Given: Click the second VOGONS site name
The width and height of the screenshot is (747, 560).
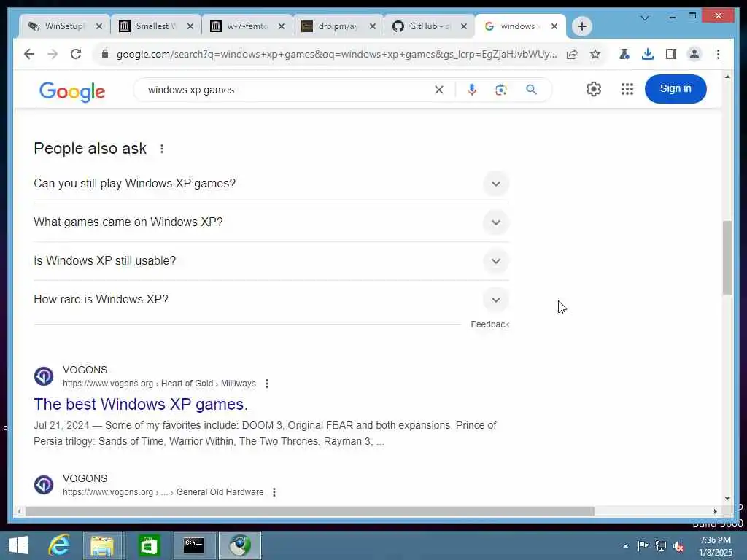Looking at the screenshot, I should 85,478.
